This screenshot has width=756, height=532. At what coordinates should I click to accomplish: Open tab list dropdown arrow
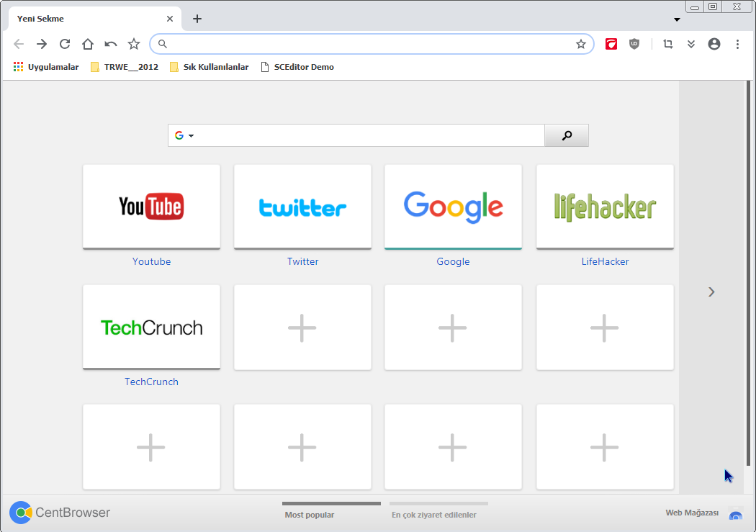(x=677, y=19)
